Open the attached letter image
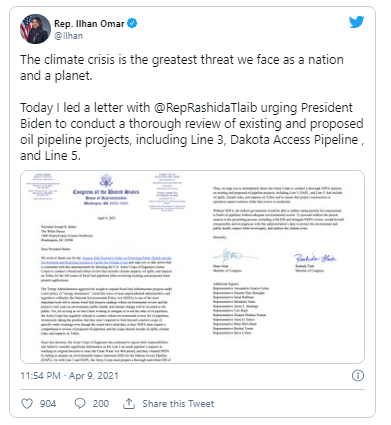The image size is (391, 425). pos(192,267)
